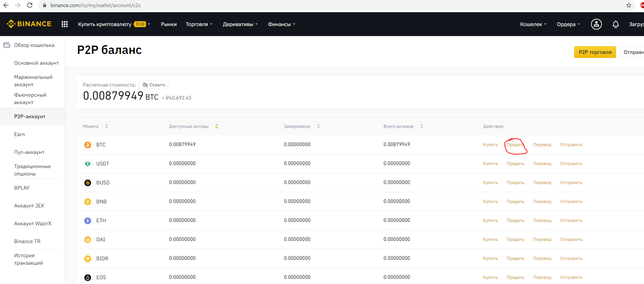644x284 pixels.
Task: Open the user profile icon
Action: (x=596, y=24)
